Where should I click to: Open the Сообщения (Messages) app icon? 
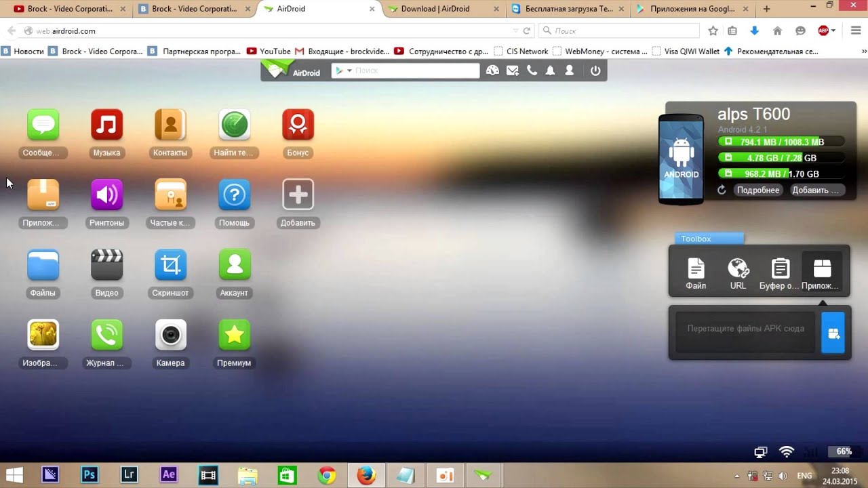(x=43, y=125)
